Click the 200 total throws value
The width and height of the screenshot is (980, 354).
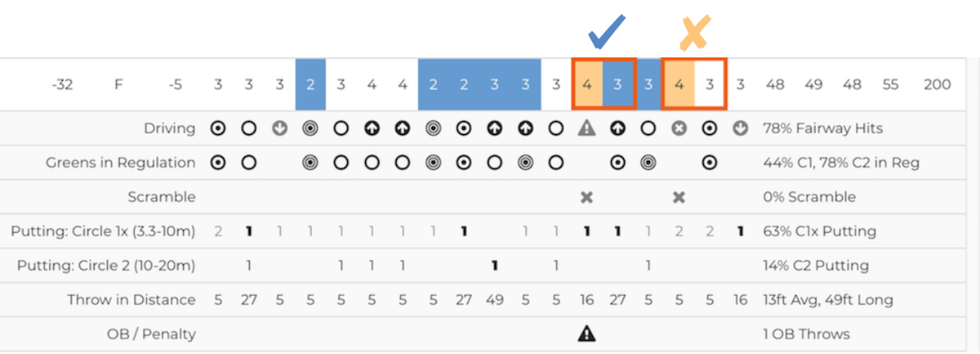click(x=938, y=84)
